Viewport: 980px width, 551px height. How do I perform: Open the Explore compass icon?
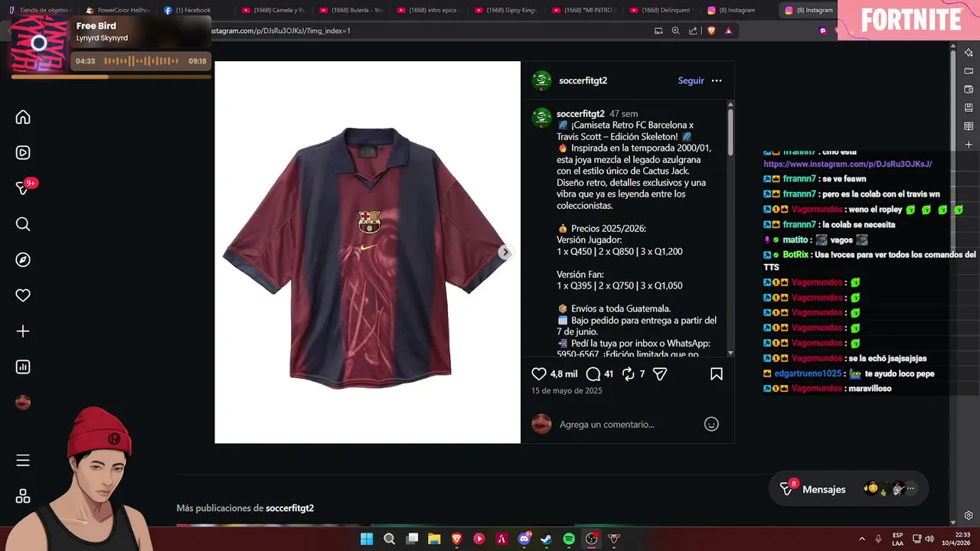23,259
